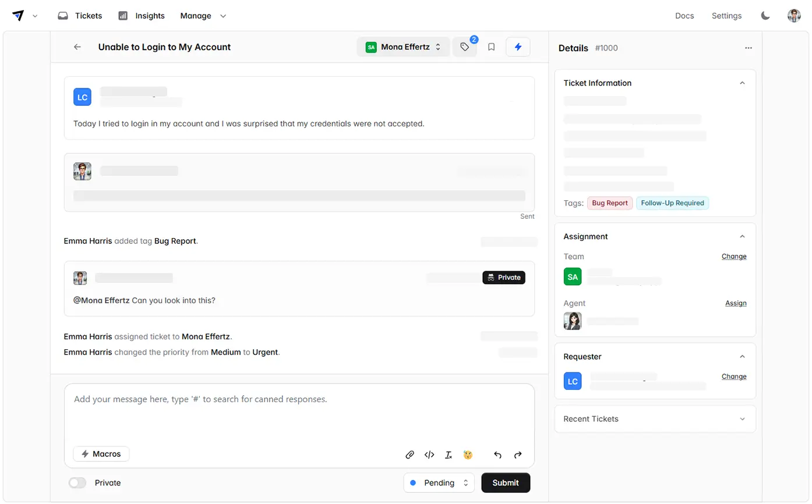Click the agent avatar in Assignment
Screen dimensions: 812x504
click(573, 321)
